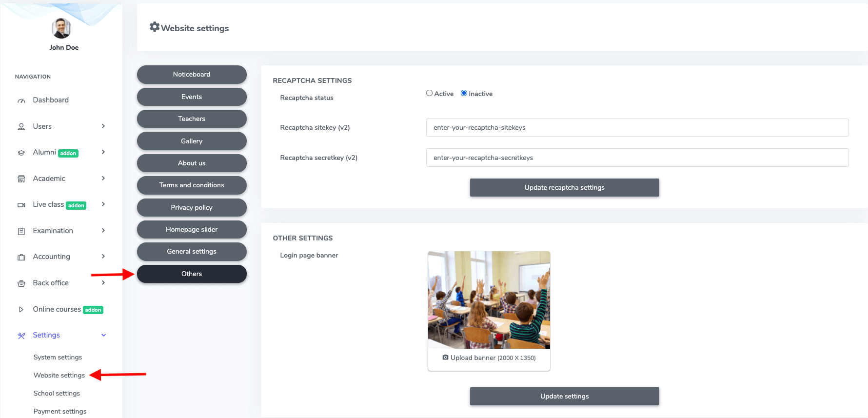The image size is (868, 418).
Task: Expand the Alumni menu chevron
Action: tap(103, 152)
